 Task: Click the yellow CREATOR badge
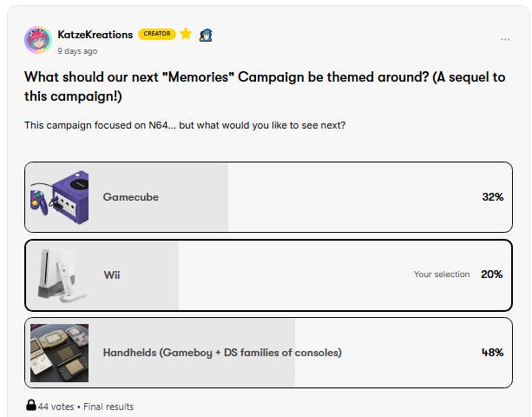156,35
